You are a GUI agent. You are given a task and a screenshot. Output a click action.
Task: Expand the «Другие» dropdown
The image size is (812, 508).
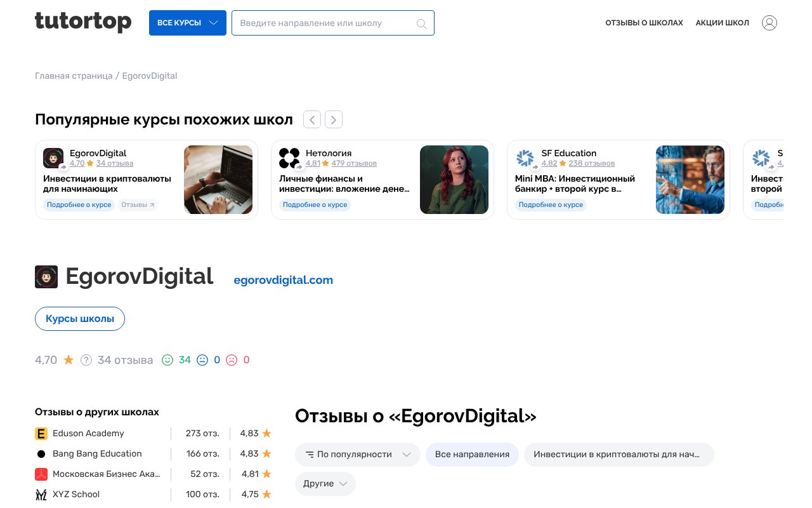(325, 483)
